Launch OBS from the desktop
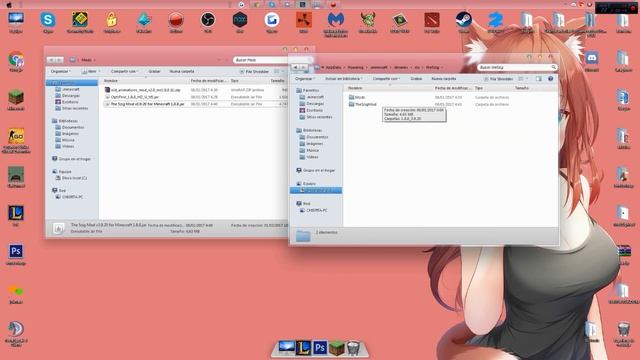The width and height of the screenshot is (640, 360). [208, 20]
